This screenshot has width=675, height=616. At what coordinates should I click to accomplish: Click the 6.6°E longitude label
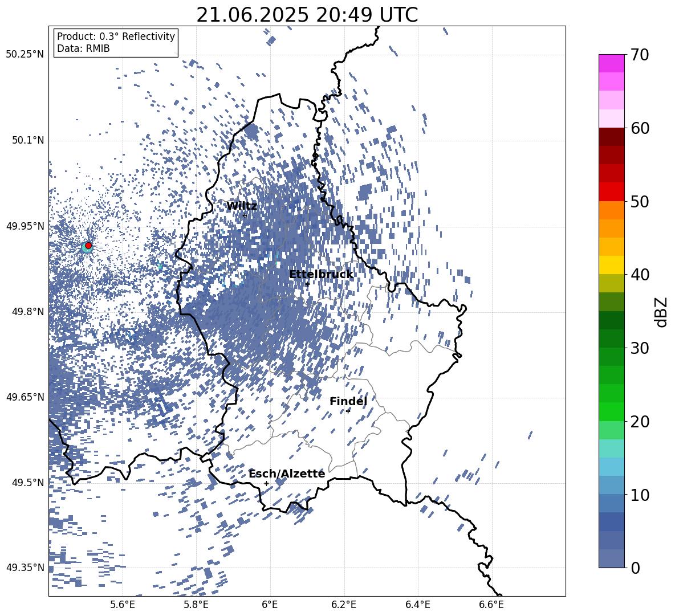[491, 605]
